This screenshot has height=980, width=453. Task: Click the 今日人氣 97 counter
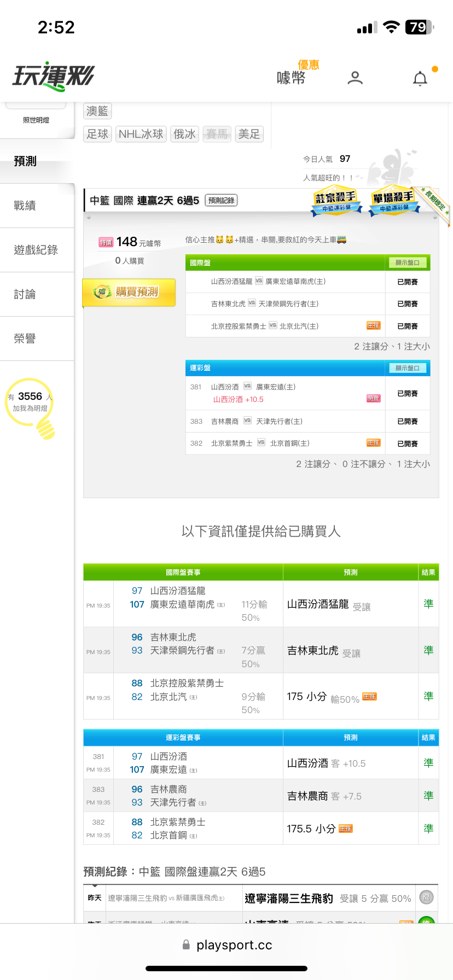[x=327, y=159]
